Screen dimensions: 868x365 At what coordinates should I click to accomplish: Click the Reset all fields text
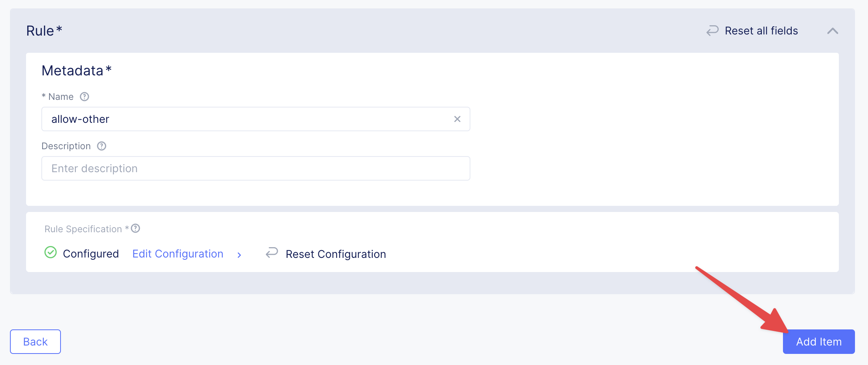pos(761,31)
